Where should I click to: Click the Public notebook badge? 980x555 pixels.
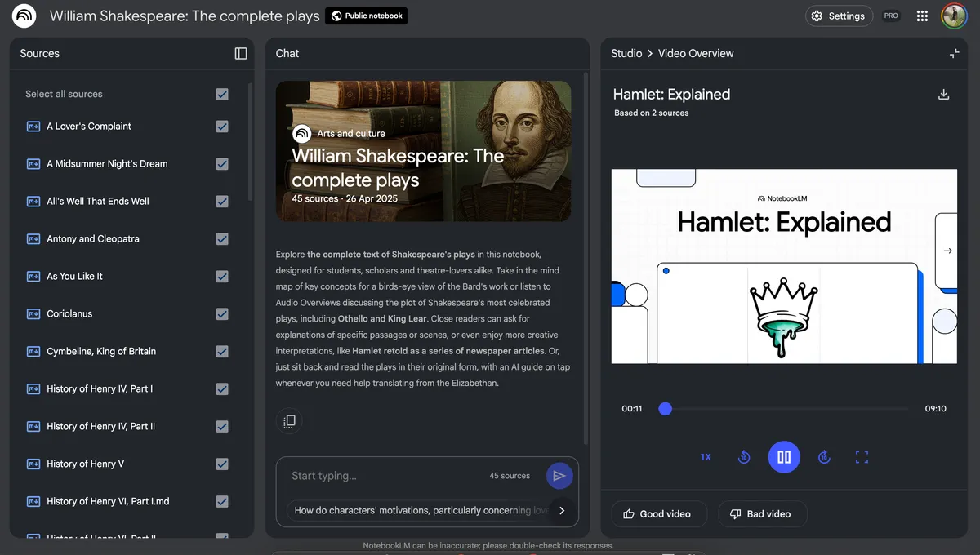coord(366,16)
